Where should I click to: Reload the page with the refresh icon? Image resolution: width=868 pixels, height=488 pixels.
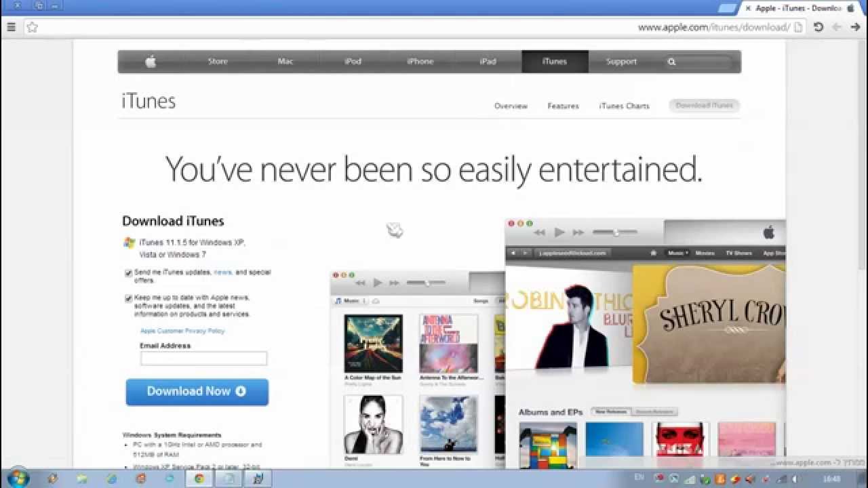coord(818,27)
